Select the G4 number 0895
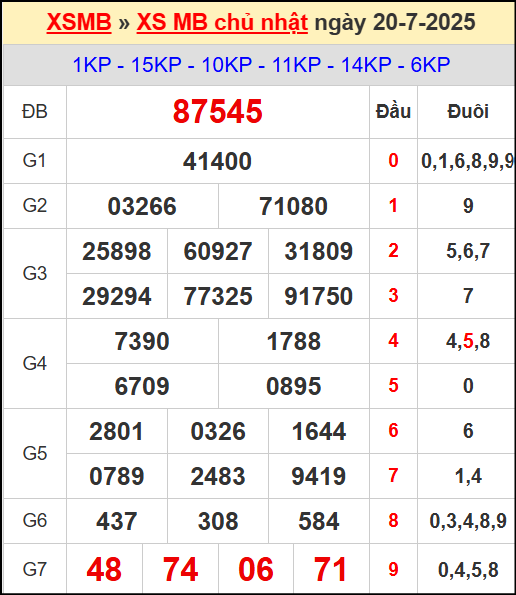The image size is (516, 595). (x=293, y=386)
